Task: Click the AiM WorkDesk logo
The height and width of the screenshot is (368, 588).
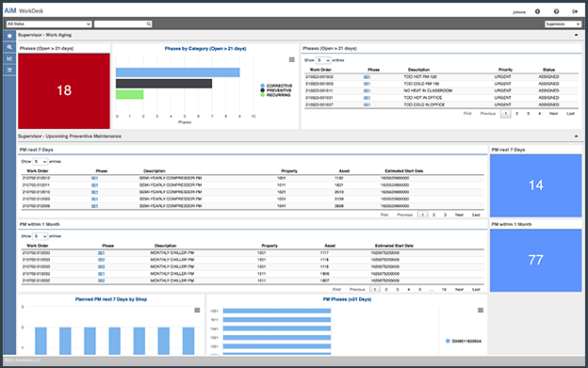Action: pos(24,11)
